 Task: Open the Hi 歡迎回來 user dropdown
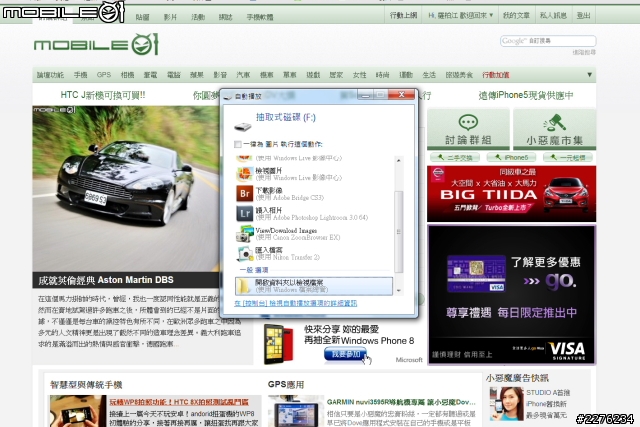coord(460,15)
